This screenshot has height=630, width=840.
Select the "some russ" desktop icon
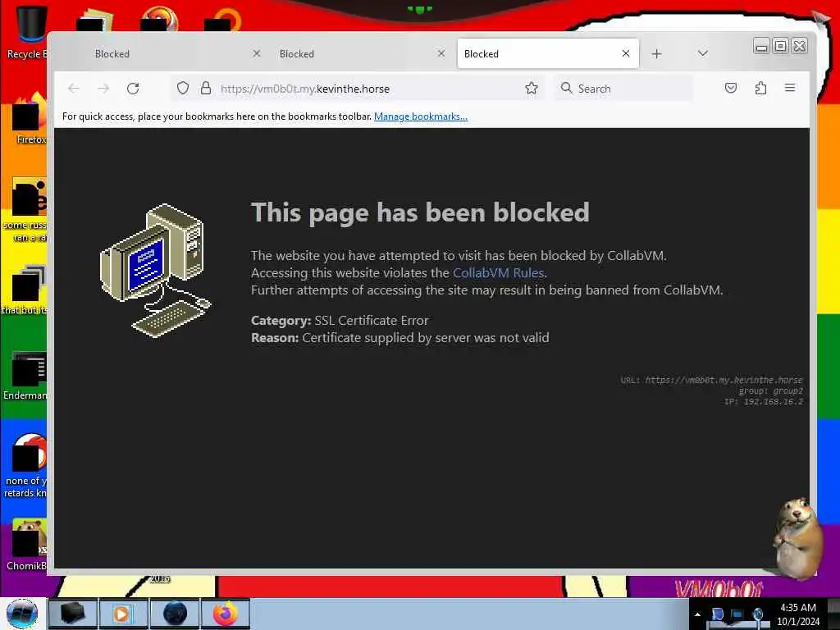click(27, 209)
